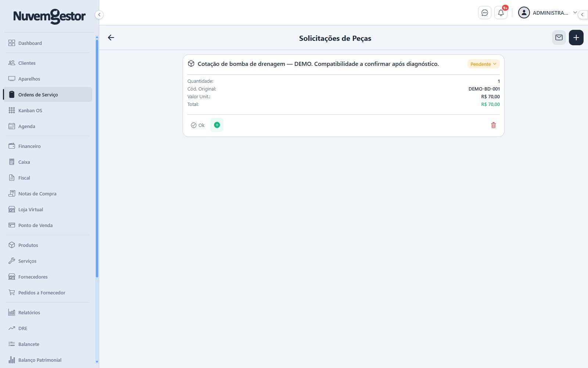Go back using the left arrow icon
The height and width of the screenshot is (368, 588).
[x=111, y=38]
